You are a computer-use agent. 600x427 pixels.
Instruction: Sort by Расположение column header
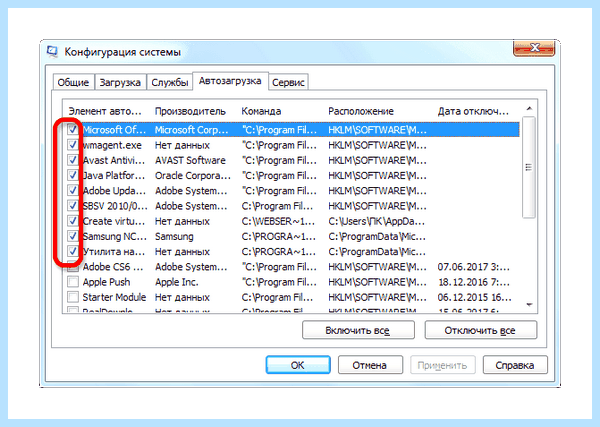point(361,111)
